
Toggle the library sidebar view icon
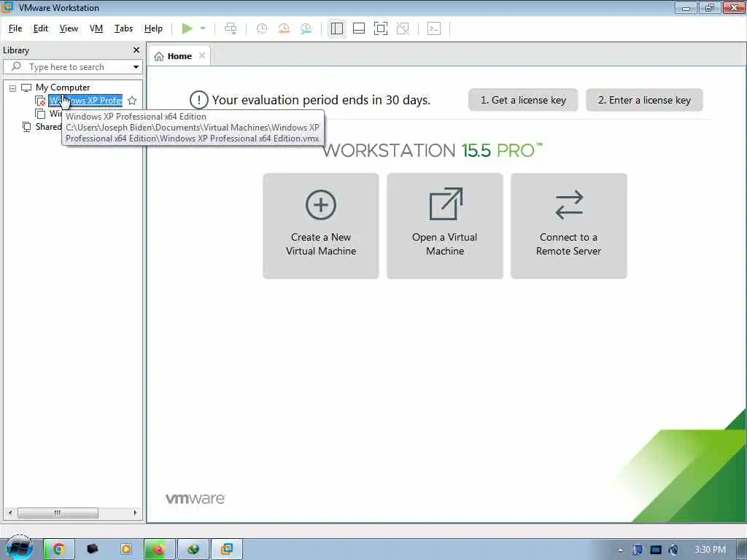tap(337, 28)
